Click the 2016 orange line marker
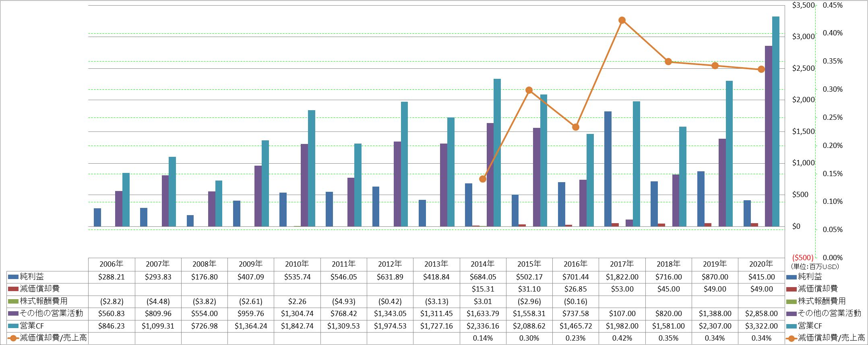 pos(576,127)
